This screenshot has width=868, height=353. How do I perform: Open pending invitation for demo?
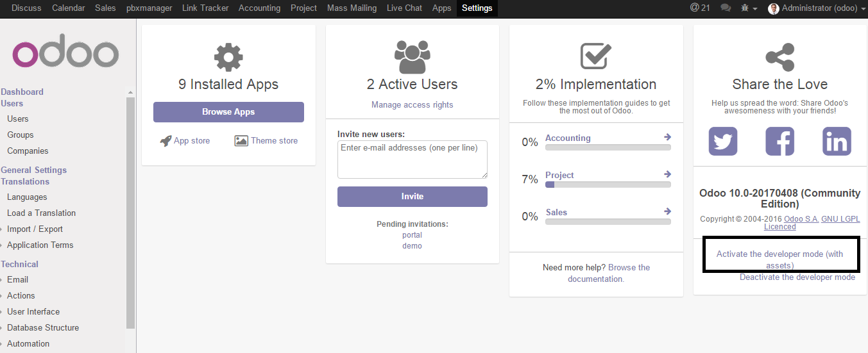click(x=413, y=246)
